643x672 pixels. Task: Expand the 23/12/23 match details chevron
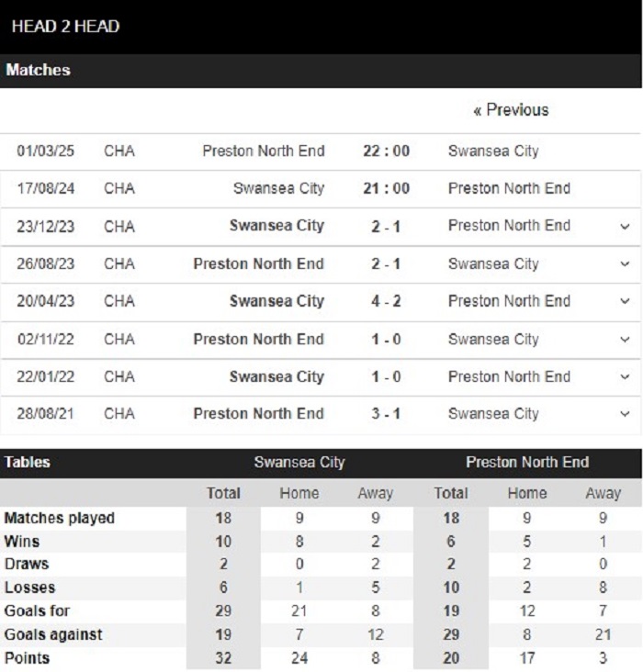[625, 226]
